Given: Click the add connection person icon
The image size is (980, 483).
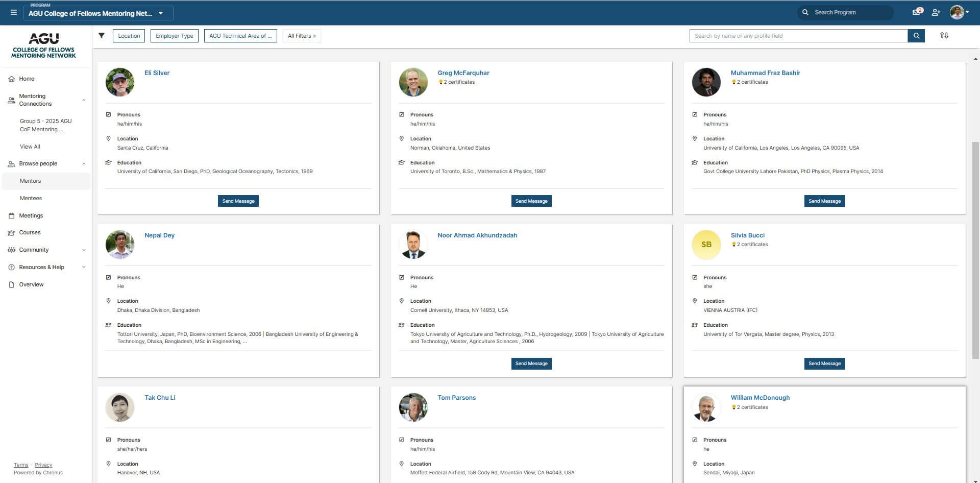Looking at the screenshot, I should pyautogui.click(x=936, y=12).
